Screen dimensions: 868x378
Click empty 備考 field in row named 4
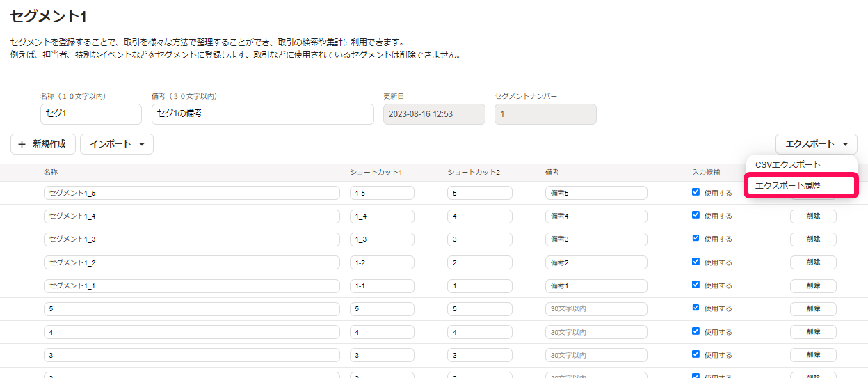point(596,332)
